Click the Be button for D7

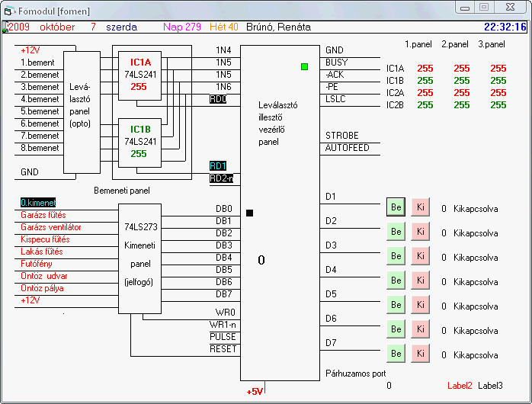[396, 354]
